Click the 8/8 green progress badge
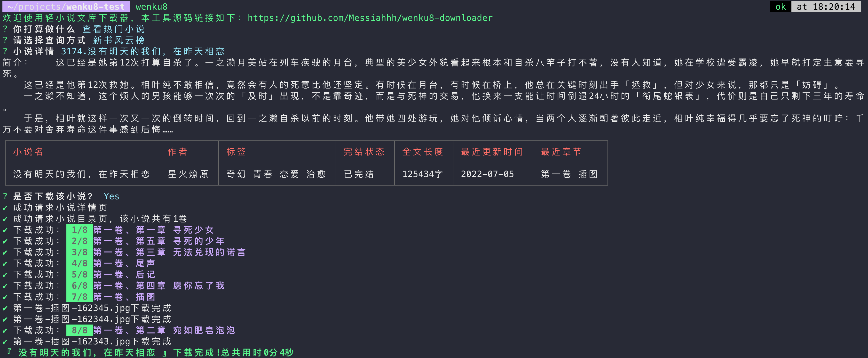 tap(79, 330)
